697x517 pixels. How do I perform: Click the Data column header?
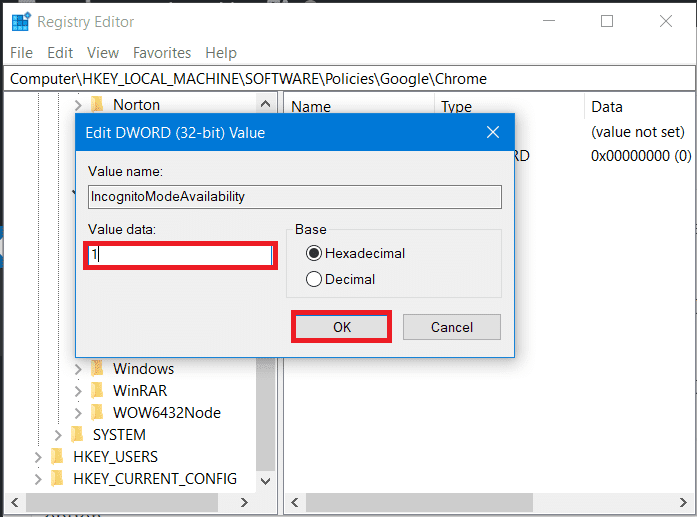pos(607,107)
